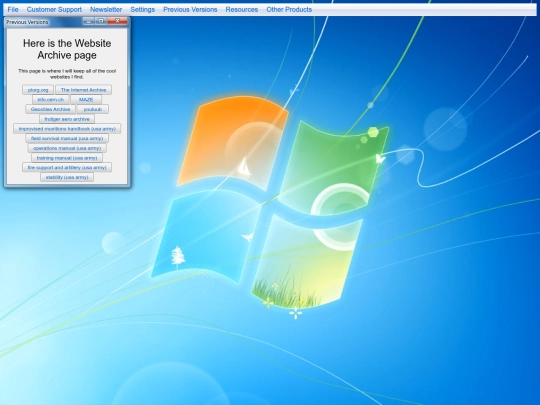Viewport: 540px width, 405px height.
Task: Open training manual (usa army) button
Action: tap(67, 158)
